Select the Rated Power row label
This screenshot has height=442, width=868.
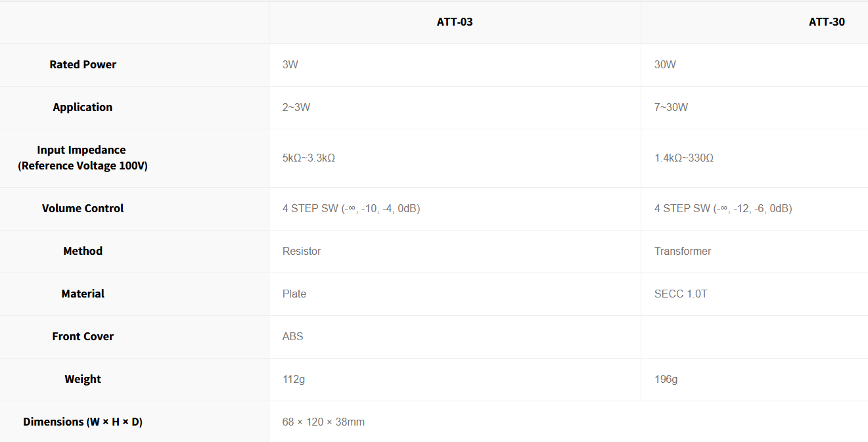click(83, 64)
